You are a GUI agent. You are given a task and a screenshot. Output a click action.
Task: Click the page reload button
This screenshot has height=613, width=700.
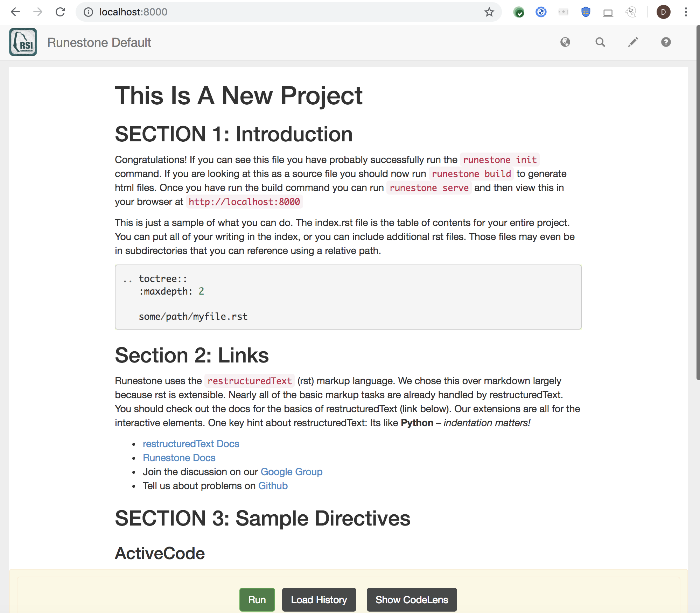(x=59, y=12)
